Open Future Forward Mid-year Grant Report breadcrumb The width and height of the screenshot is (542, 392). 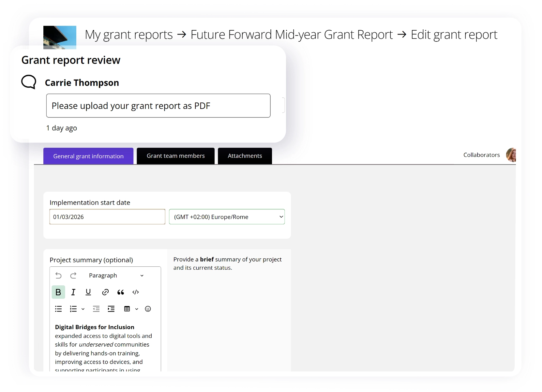[x=292, y=35]
